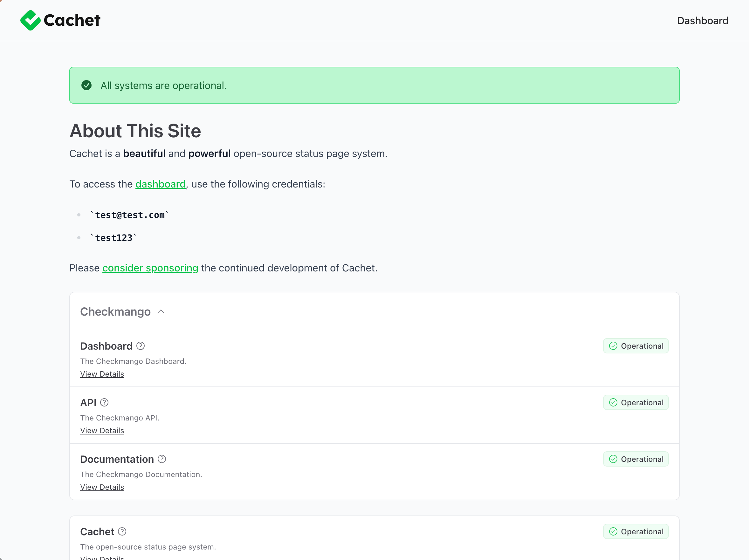Collapse the Checkmango group chevron
Screen dimensions: 749x560
tap(161, 311)
